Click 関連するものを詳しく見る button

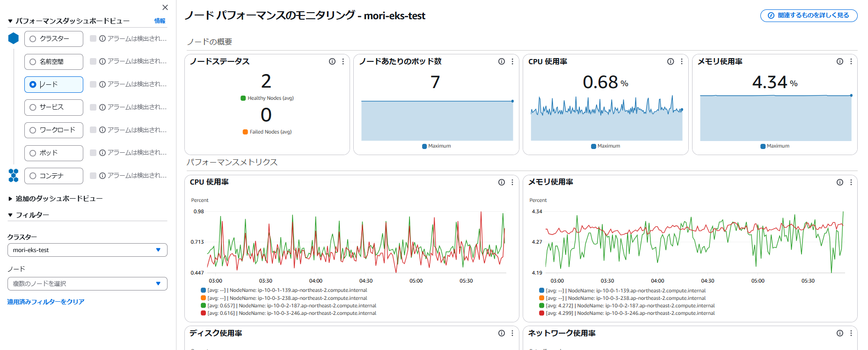(x=809, y=15)
